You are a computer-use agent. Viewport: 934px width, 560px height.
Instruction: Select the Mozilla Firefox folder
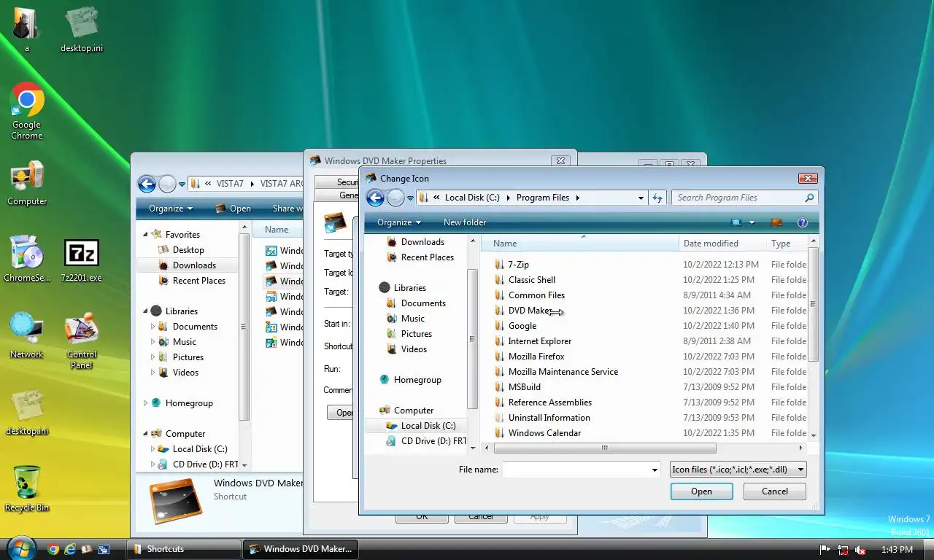point(536,357)
